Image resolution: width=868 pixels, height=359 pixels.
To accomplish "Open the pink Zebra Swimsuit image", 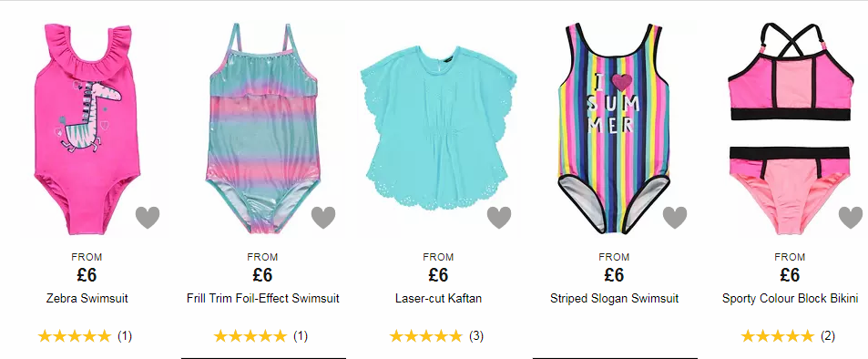I will pyautogui.click(x=87, y=128).
